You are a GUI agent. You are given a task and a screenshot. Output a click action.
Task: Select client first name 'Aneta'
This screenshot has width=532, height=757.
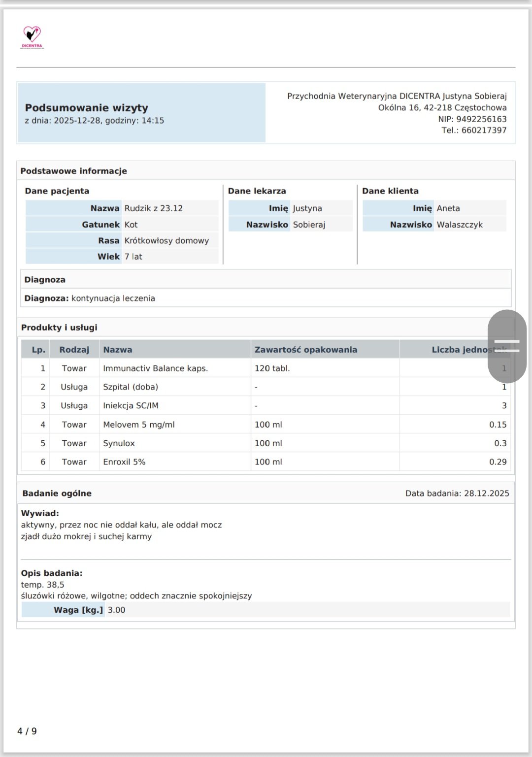(448, 208)
